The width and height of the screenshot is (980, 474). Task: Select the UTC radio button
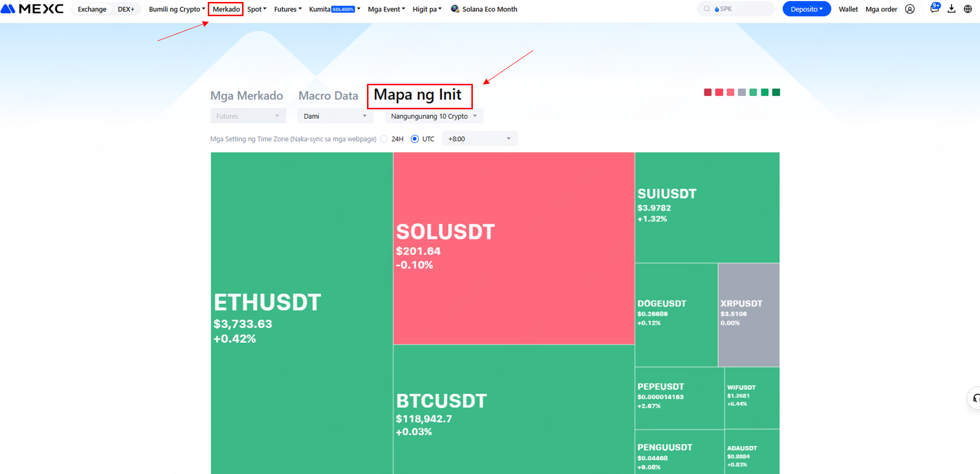pyautogui.click(x=415, y=139)
